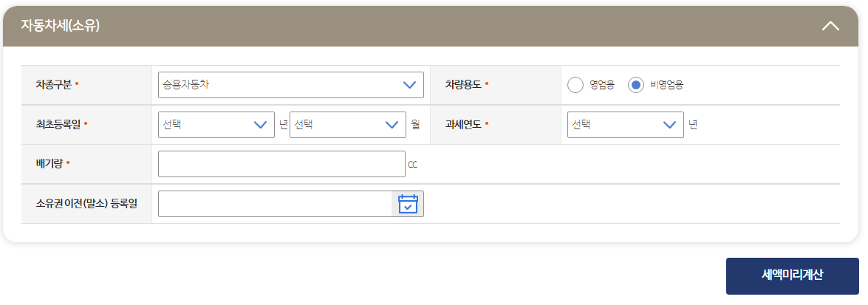Open the 최초등록일 month dropdown
868x305 pixels.
[348, 125]
